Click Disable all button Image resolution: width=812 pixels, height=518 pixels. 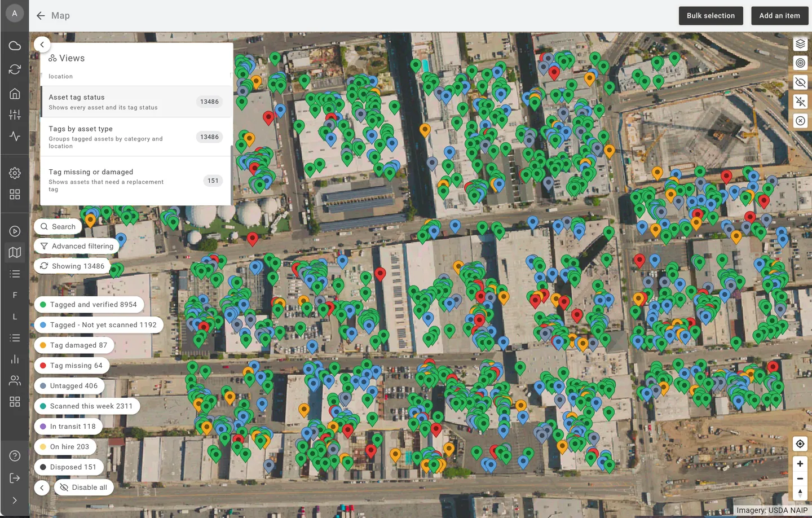point(84,488)
